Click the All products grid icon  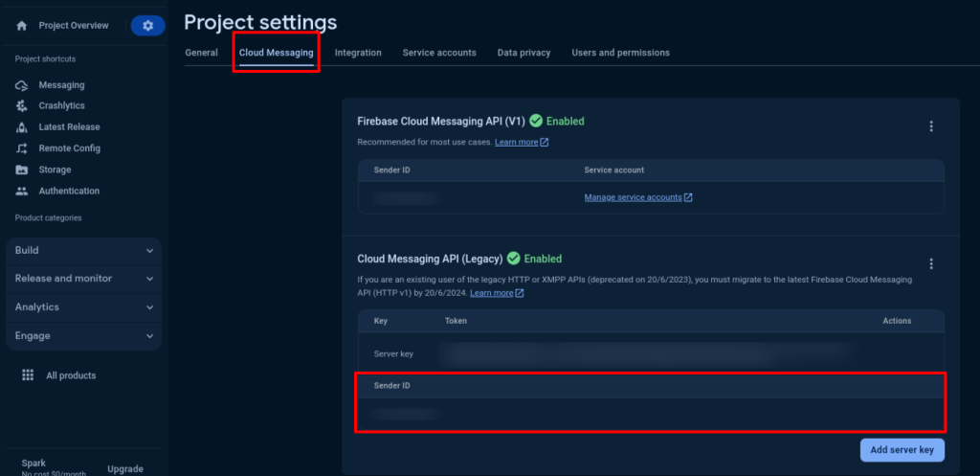pyautogui.click(x=28, y=375)
